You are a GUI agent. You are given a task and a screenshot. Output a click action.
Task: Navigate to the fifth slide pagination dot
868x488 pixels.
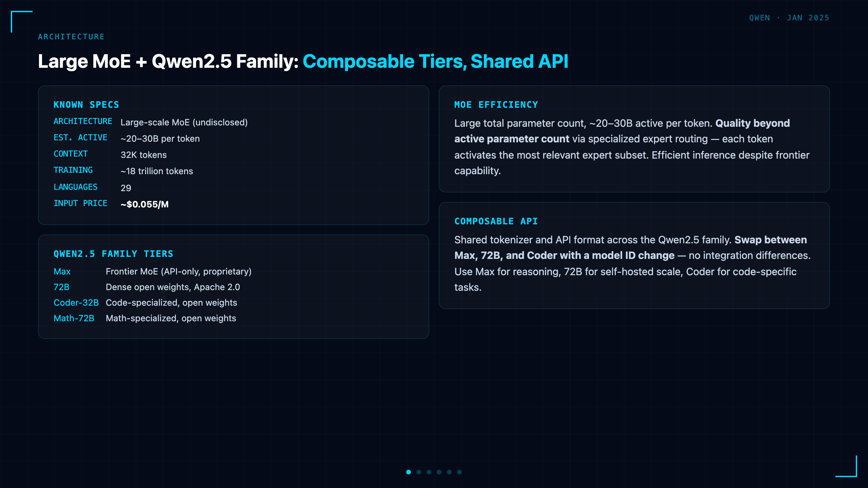coord(449,472)
